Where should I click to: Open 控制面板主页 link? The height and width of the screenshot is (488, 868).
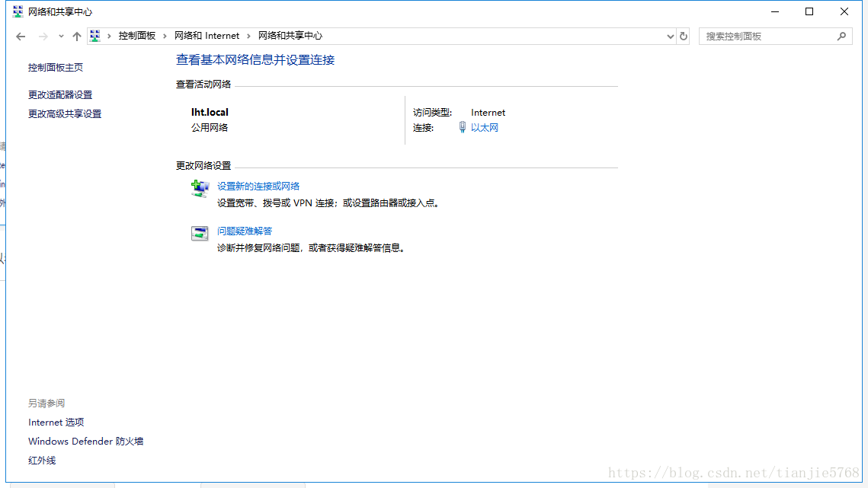(56, 68)
